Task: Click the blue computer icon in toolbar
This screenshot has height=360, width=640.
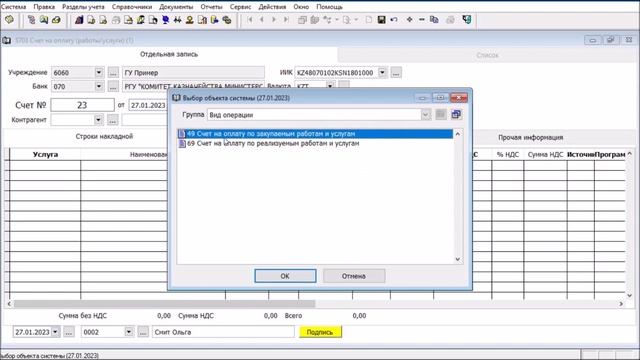Action: [165, 20]
